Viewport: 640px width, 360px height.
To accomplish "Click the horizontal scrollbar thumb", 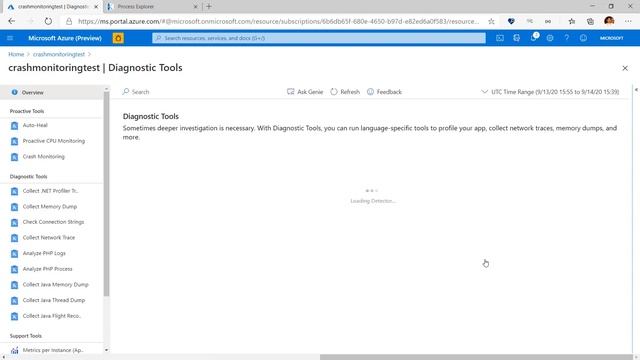I will click(x=476, y=357).
